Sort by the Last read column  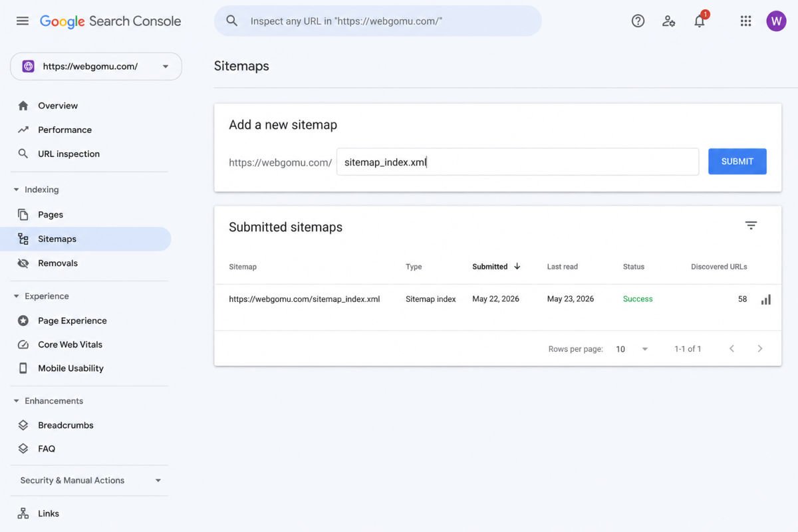tap(563, 267)
